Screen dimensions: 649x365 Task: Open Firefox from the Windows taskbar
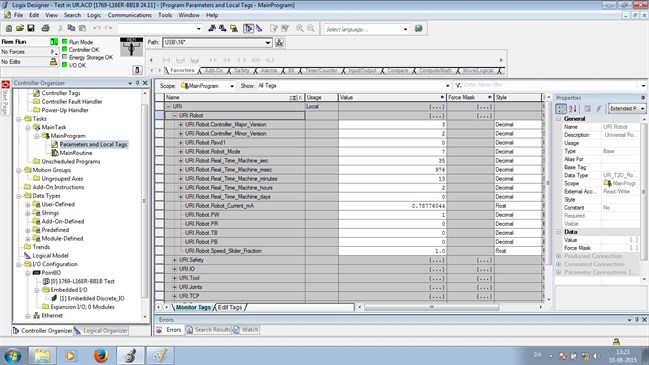point(101,355)
